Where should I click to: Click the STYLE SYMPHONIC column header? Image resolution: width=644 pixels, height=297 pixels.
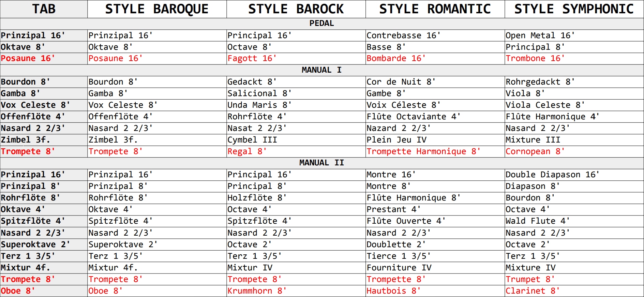click(574, 9)
